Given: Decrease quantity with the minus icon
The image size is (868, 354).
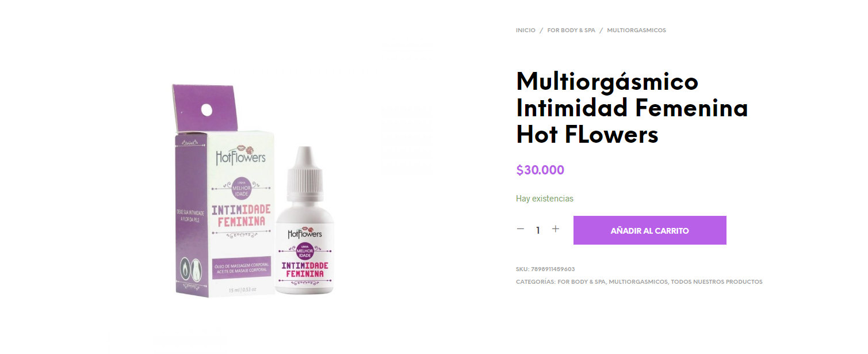Looking at the screenshot, I should pos(521,229).
